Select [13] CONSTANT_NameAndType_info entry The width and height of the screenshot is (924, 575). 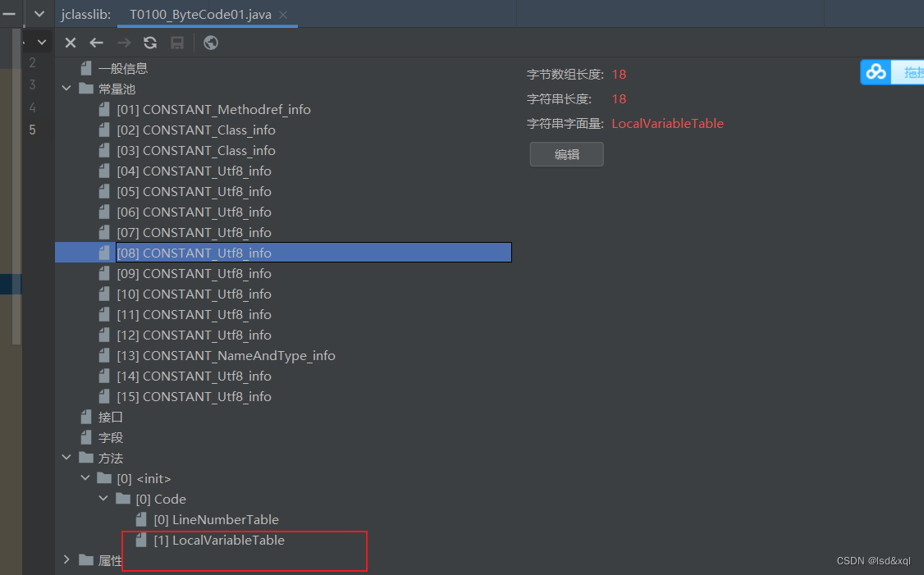(x=226, y=356)
